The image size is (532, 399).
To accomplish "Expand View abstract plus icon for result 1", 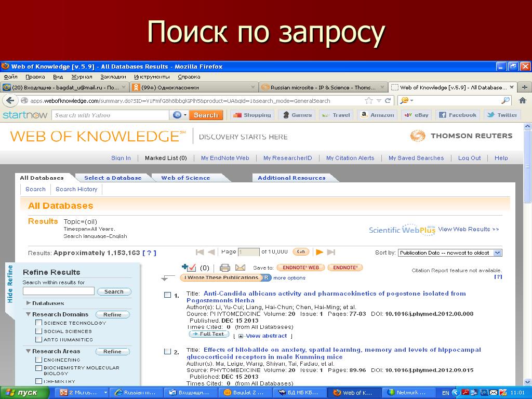I will tap(241, 336).
